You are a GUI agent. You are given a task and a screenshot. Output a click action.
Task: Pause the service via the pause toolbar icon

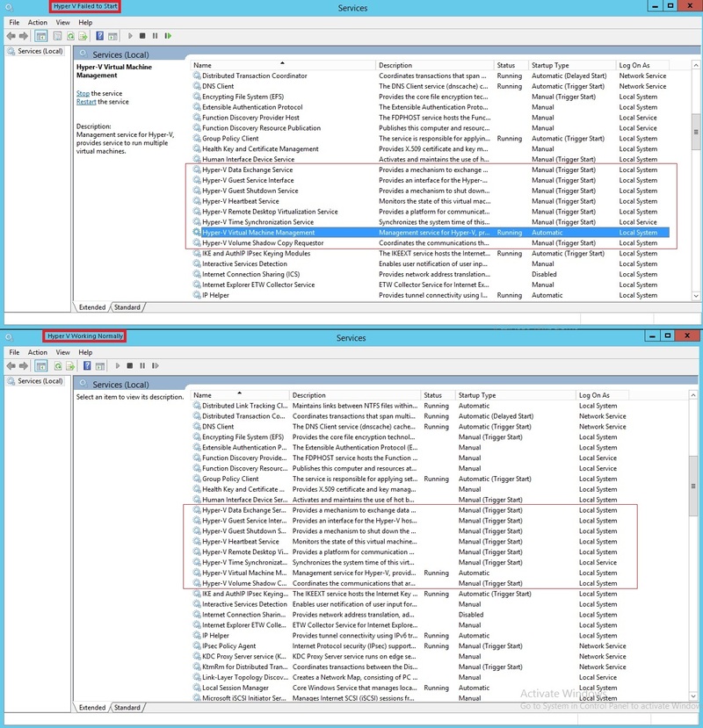155,35
